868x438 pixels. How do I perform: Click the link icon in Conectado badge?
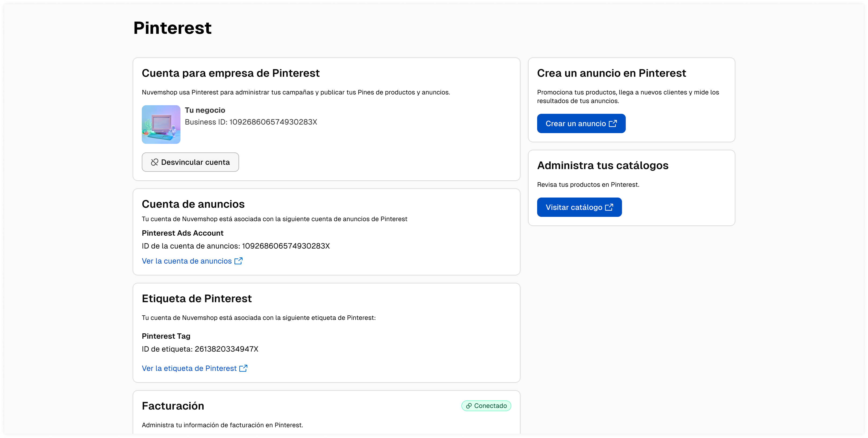pyautogui.click(x=469, y=406)
